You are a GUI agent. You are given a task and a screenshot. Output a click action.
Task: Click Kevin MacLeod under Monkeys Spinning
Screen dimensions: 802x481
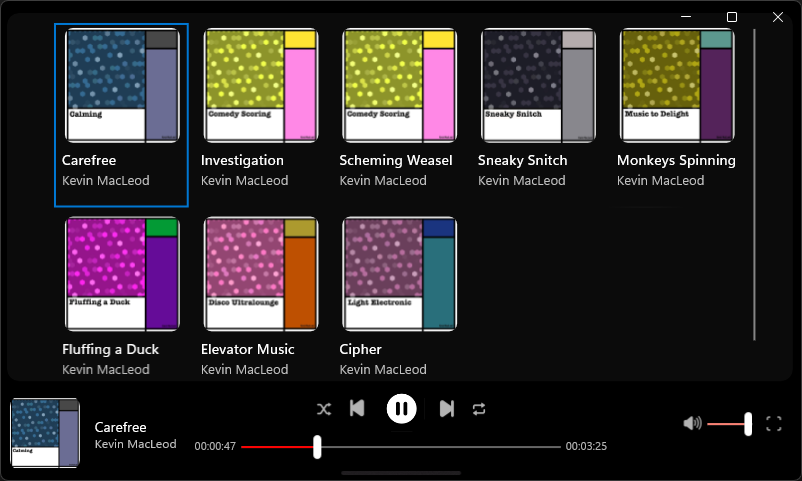[660, 181]
